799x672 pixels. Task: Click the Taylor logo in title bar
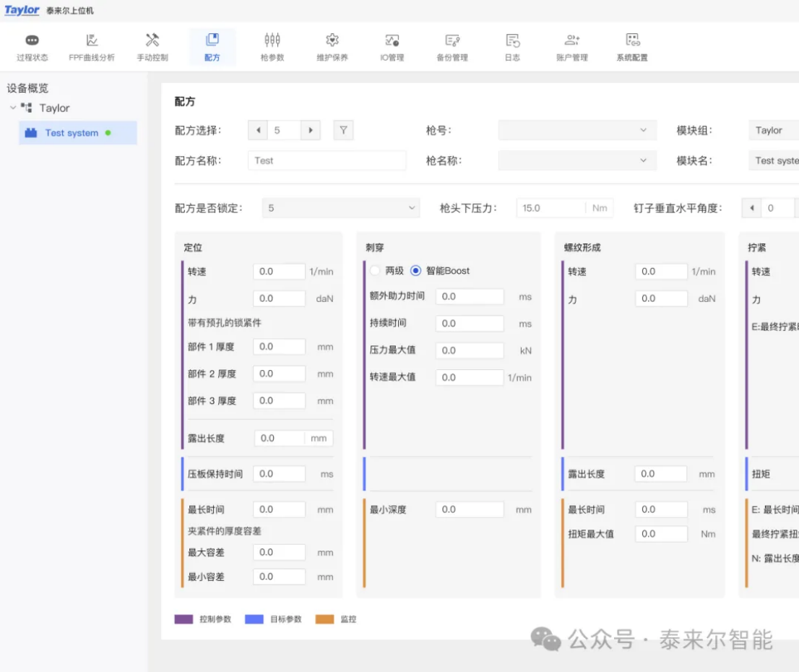click(x=22, y=10)
